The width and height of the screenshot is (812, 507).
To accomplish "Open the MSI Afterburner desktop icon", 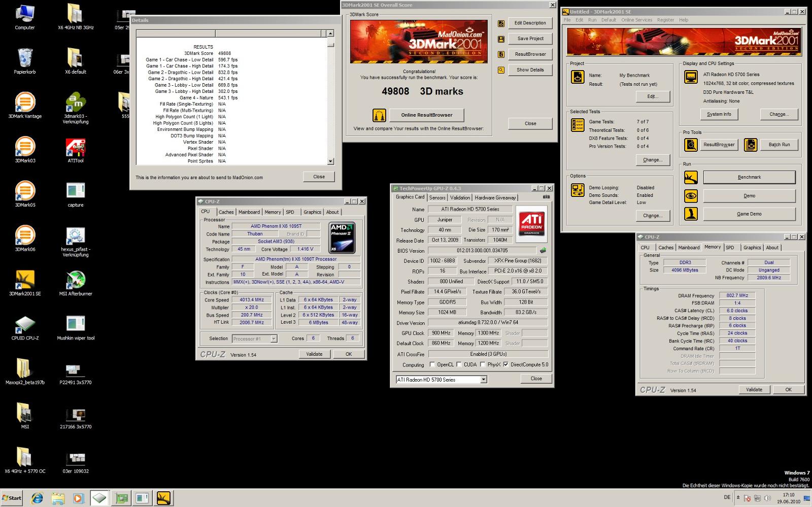I will [76, 282].
